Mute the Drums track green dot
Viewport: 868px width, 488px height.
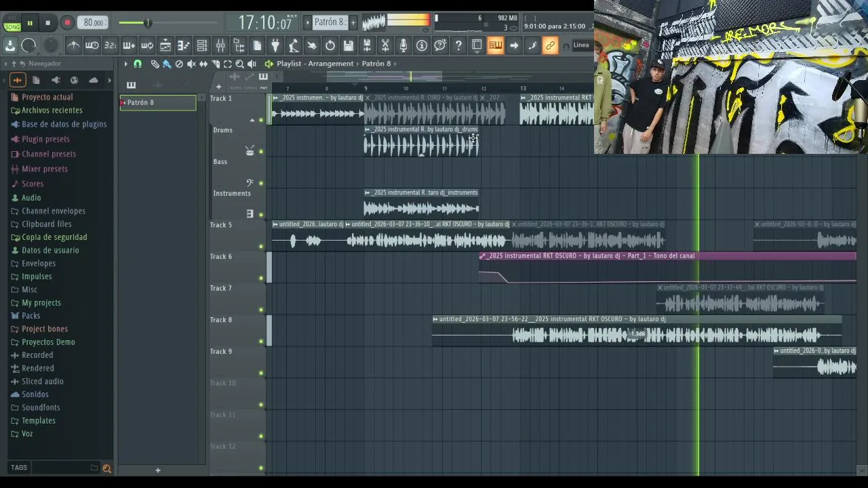[x=261, y=152]
